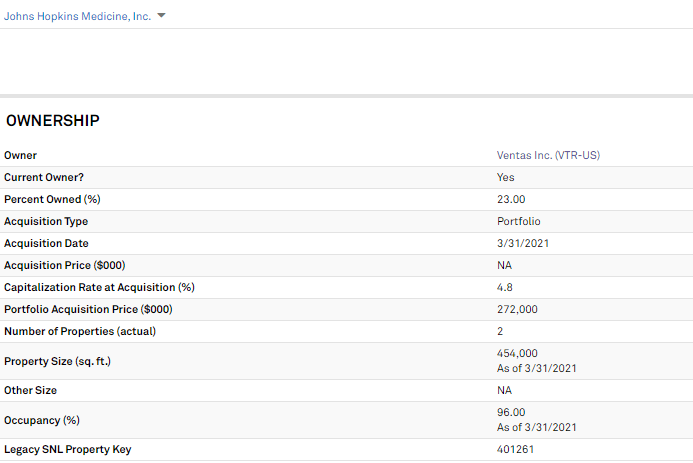This screenshot has width=693, height=463.
Task: Select the As of date under 454,000
Action: pos(537,368)
